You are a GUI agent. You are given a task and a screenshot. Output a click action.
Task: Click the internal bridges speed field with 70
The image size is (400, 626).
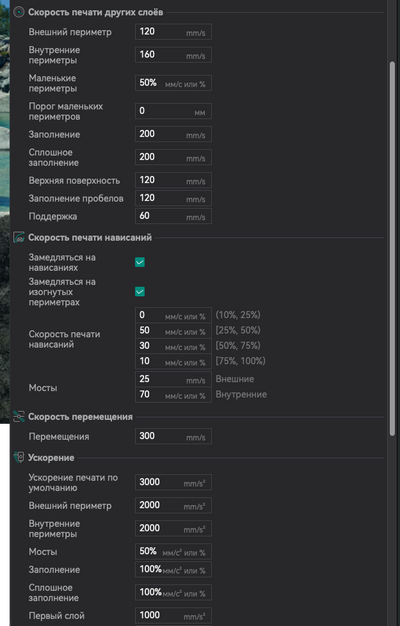click(173, 395)
